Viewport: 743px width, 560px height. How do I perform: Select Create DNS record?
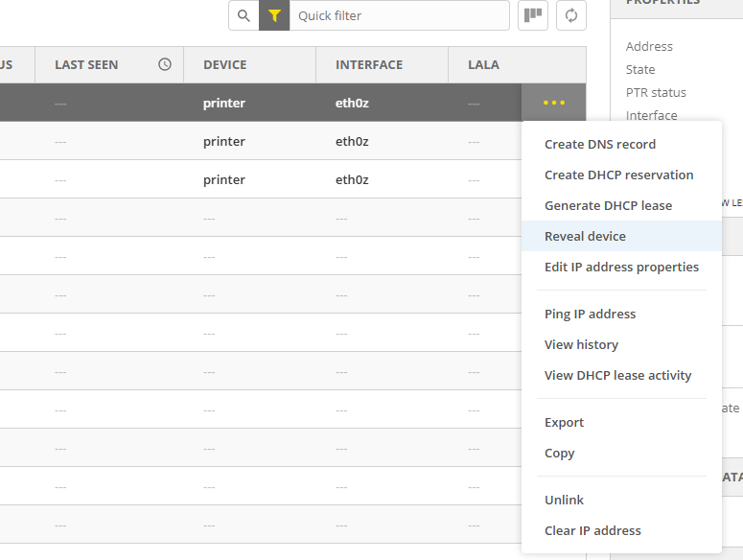coord(600,144)
